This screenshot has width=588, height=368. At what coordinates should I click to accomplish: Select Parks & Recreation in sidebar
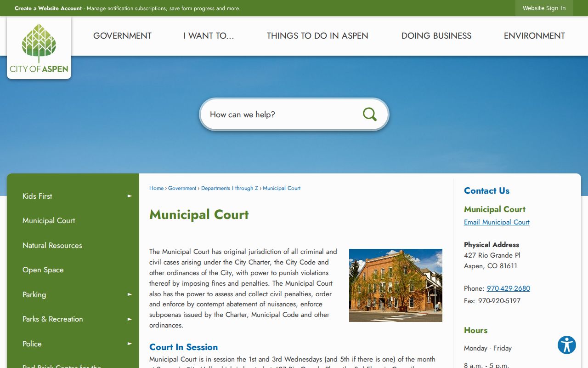[x=53, y=319]
